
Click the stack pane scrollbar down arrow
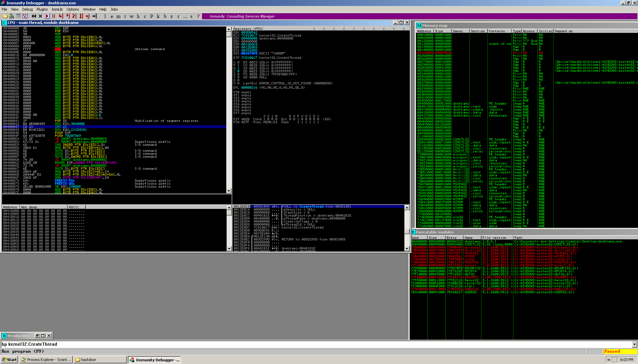pos(407,248)
